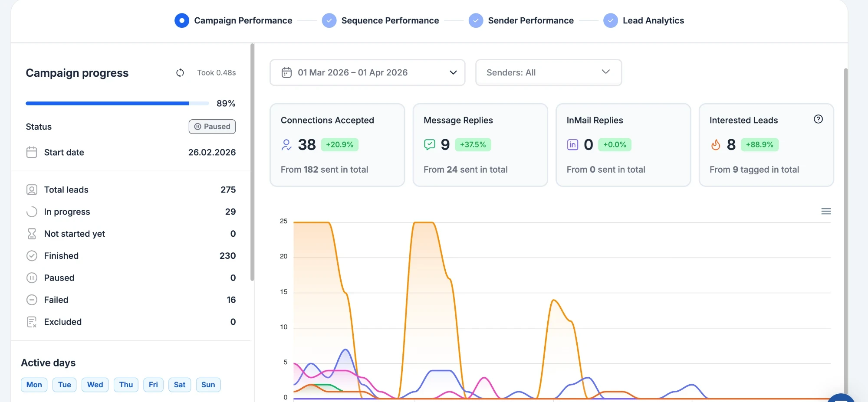Click the +88.9% badge
The height and width of the screenshot is (402, 868).
(x=759, y=144)
